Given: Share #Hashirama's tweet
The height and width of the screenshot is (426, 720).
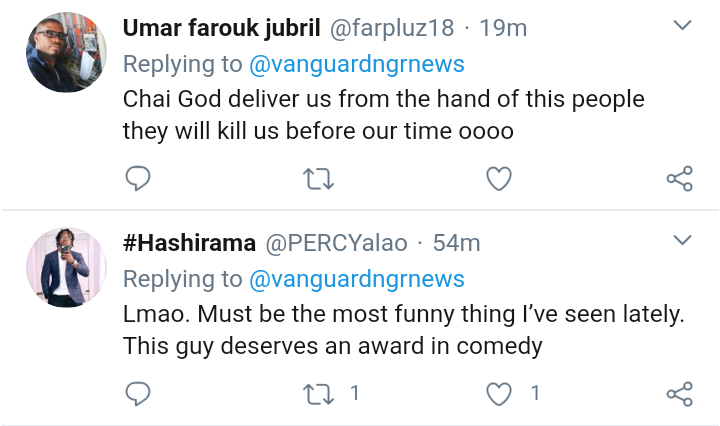Looking at the screenshot, I should (x=680, y=394).
